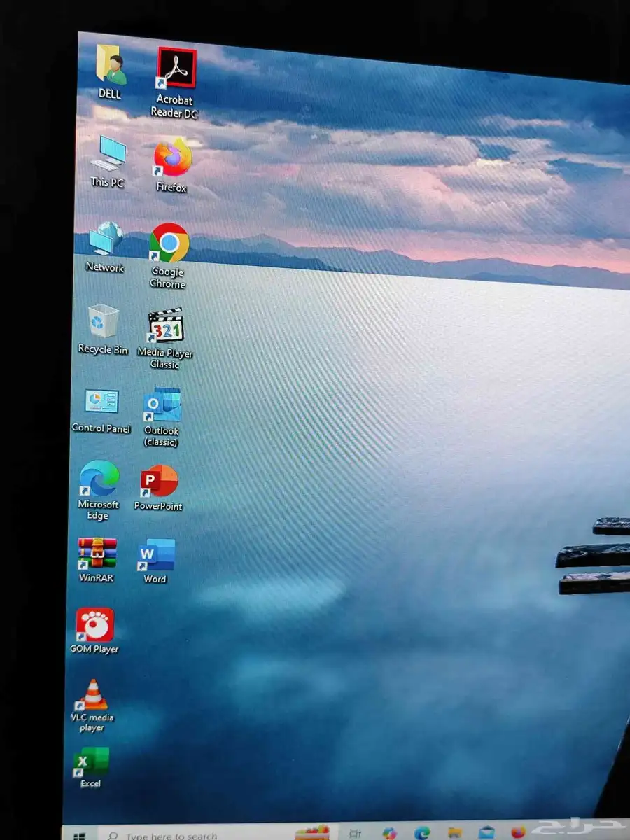Screen dimensions: 630x840
Task: Open Microsoft Edge from the taskbar
Action: point(422,833)
